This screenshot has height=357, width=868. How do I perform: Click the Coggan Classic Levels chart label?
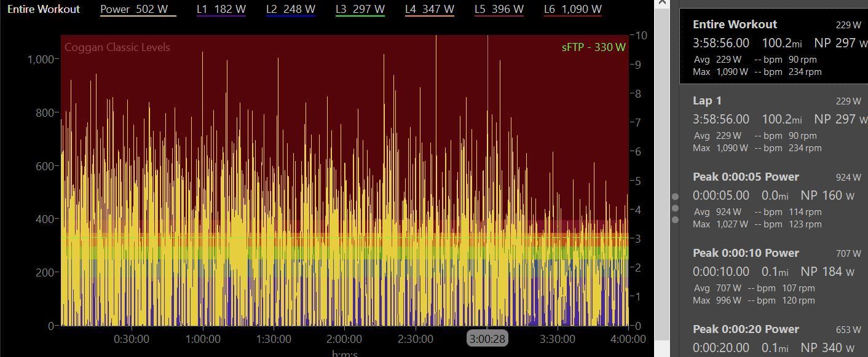tap(117, 47)
